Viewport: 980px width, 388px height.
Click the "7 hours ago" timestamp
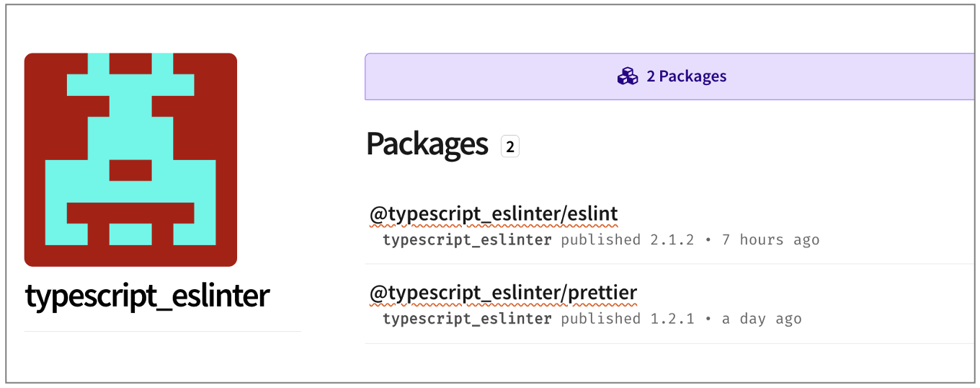click(770, 240)
